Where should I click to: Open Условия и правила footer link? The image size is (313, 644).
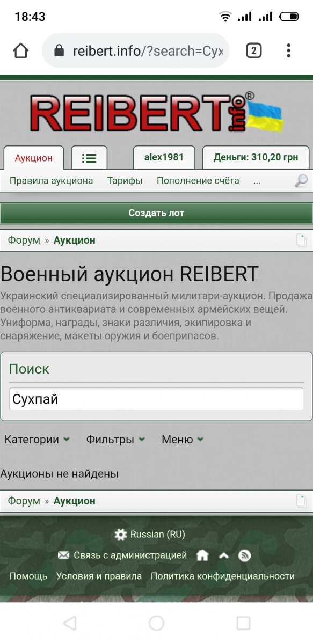(99, 576)
